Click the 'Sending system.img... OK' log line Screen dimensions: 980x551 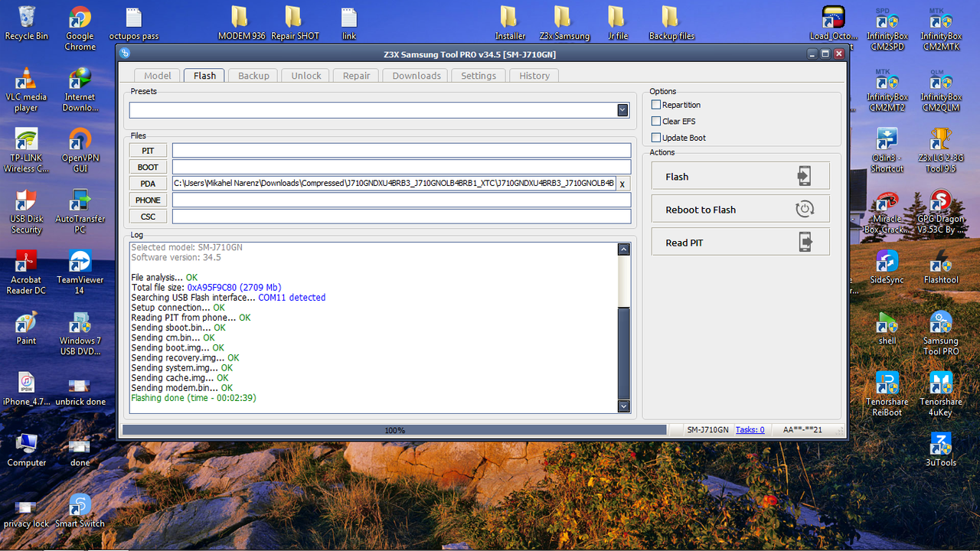(181, 368)
